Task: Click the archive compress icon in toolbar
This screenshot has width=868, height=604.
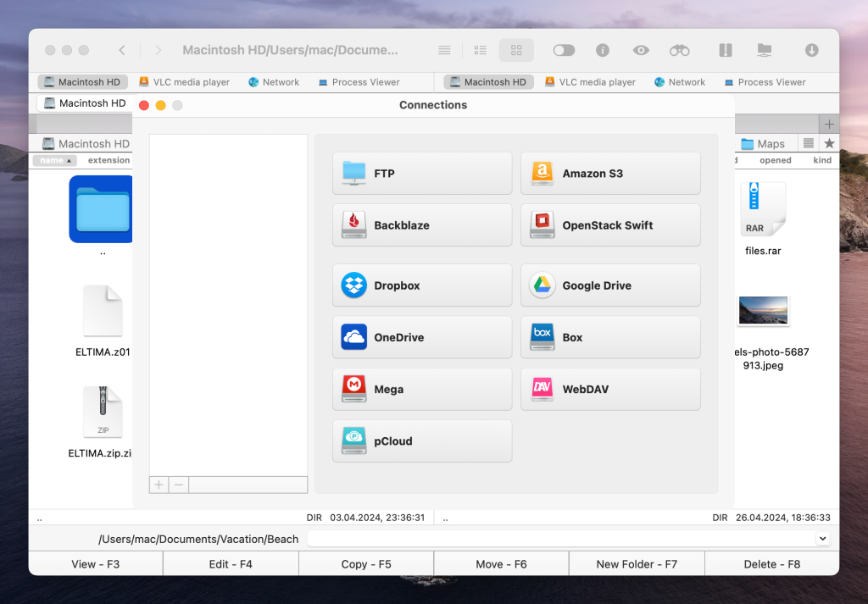Action: (726, 51)
